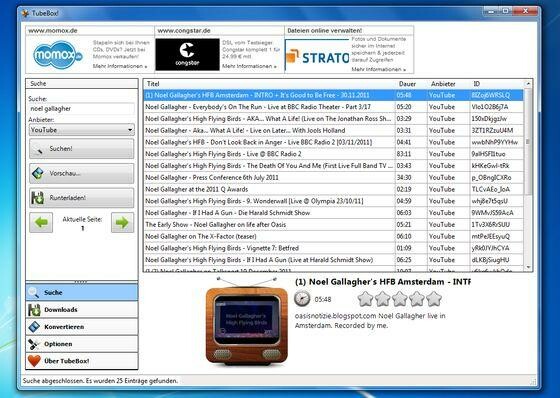
Task: Open the Downloads section in the sidebar
Action: [x=82, y=310]
